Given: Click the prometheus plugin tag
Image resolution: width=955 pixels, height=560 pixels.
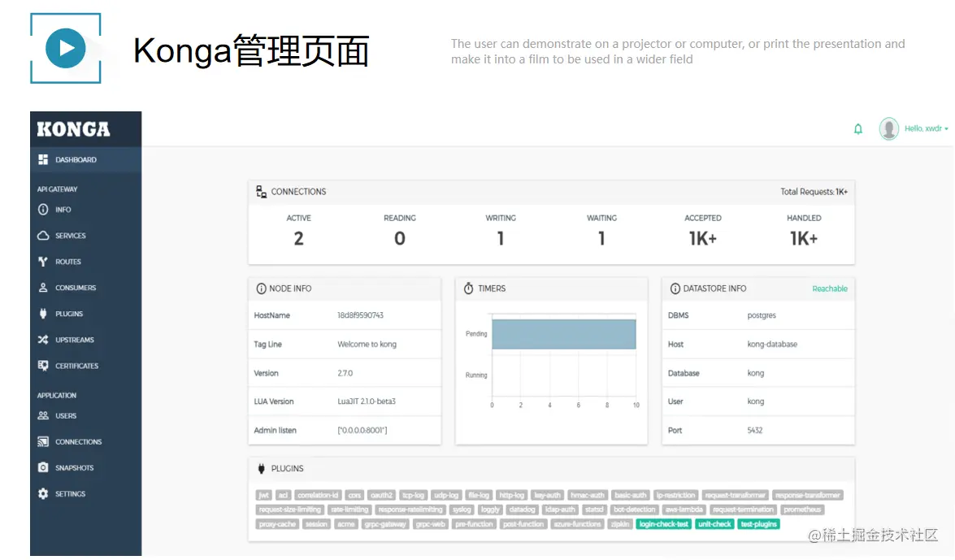Looking at the screenshot, I should click(x=803, y=510).
